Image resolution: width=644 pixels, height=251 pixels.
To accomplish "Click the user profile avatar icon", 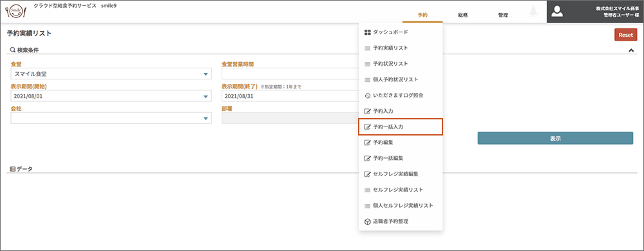I will point(557,12).
